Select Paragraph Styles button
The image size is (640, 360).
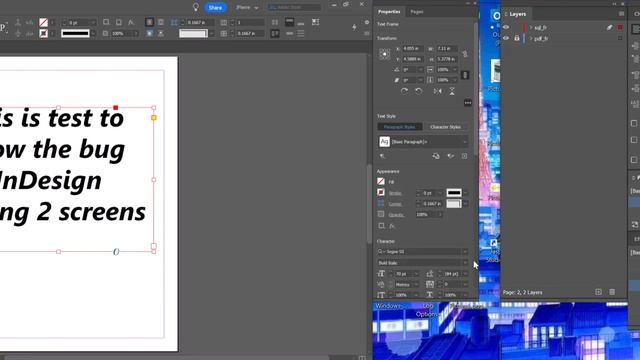tap(400, 127)
